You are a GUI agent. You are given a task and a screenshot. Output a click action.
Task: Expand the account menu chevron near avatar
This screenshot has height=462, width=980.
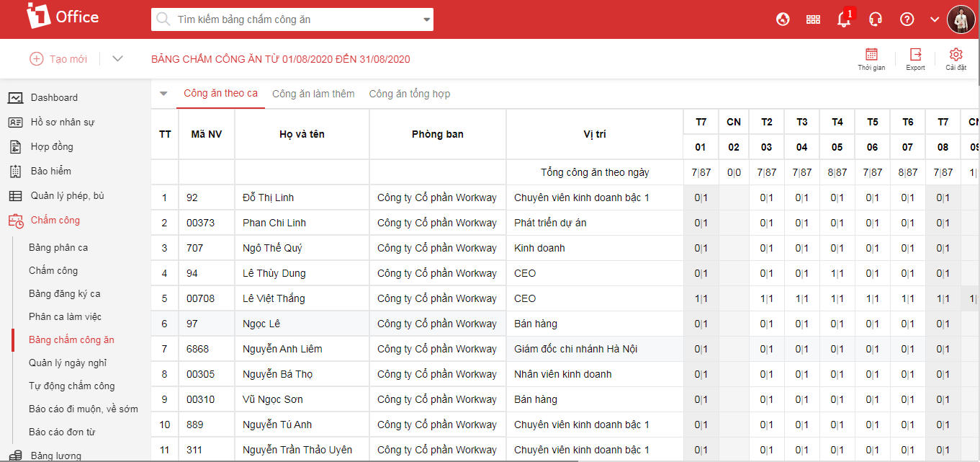click(x=934, y=19)
